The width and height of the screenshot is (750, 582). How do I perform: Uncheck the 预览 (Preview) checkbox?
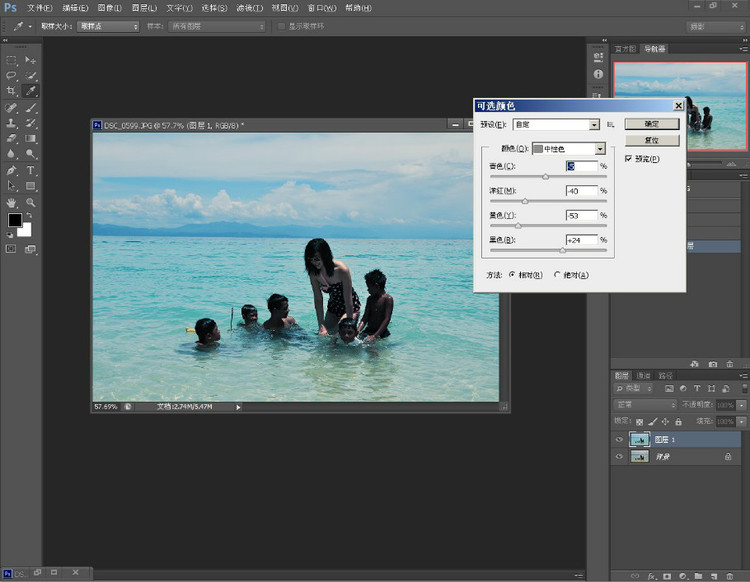[x=629, y=158]
